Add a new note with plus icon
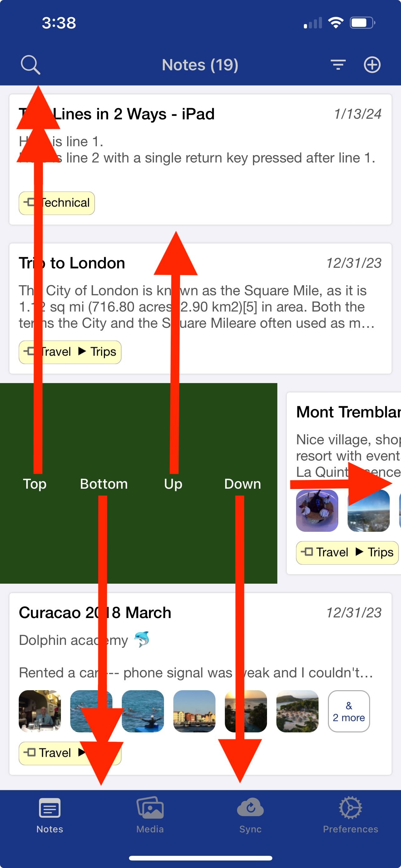 click(372, 64)
